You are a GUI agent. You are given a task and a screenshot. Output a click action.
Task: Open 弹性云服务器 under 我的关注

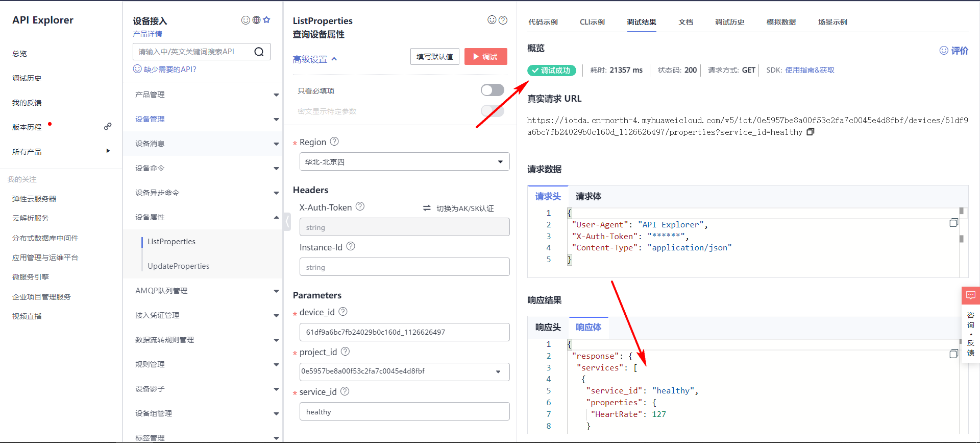click(x=34, y=199)
